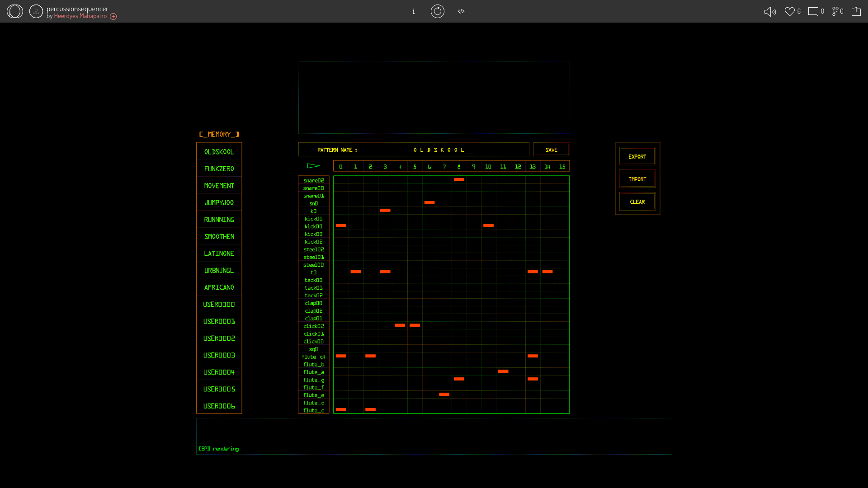Toggle off flute_c note at step 0
Viewport: 868px width, 488px height.
pyautogui.click(x=341, y=410)
